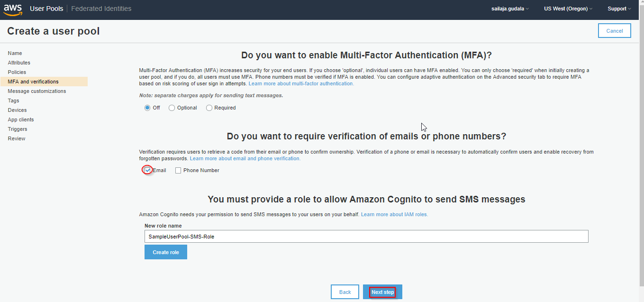Open Learn more about IAM roles link
The width and height of the screenshot is (644, 302).
click(x=394, y=215)
